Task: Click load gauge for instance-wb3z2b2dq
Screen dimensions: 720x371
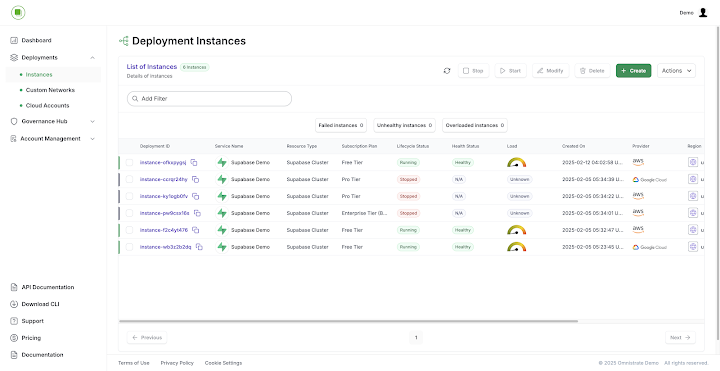Action: tap(517, 247)
